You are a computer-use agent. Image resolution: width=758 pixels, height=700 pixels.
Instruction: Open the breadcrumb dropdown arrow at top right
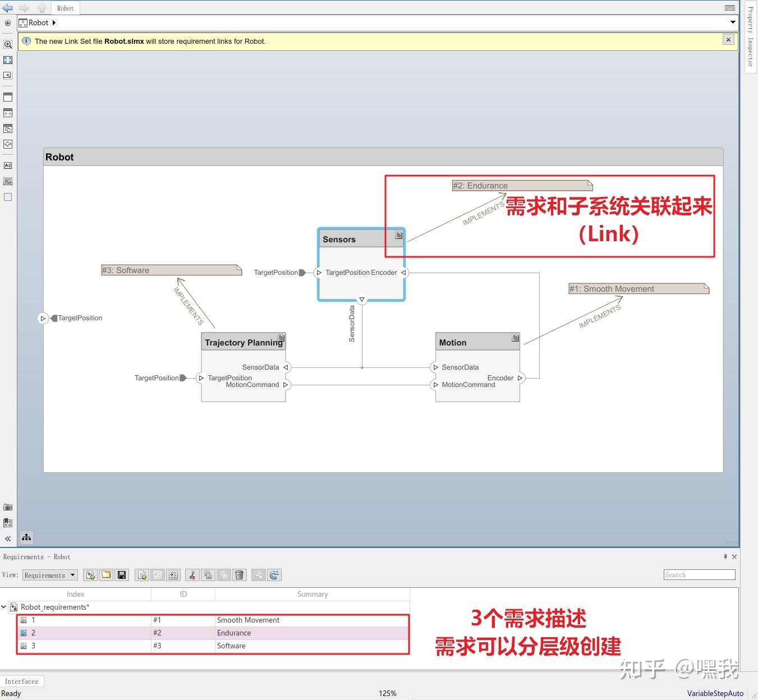[x=733, y=22]
